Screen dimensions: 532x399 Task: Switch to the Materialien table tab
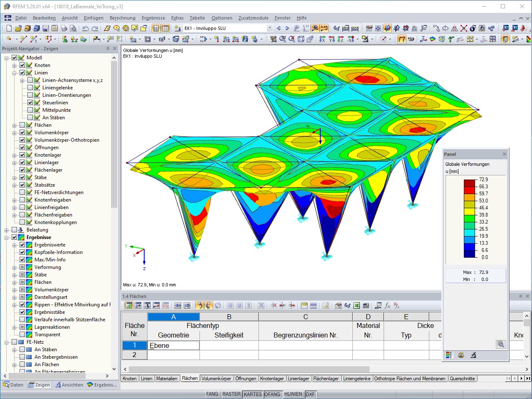coord(167,379)
